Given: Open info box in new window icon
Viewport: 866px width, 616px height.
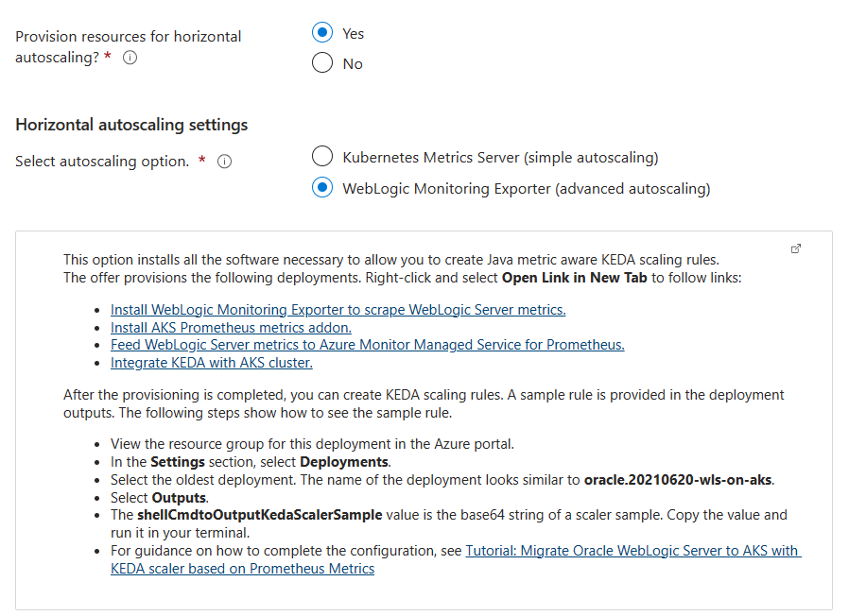Looking at the screenshot, I should (x=796, y=248).
